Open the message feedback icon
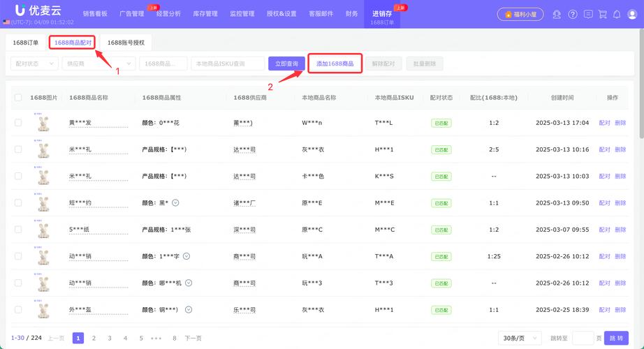The width and height of the screenshot is (644, 349). click(x=588, y=15)
